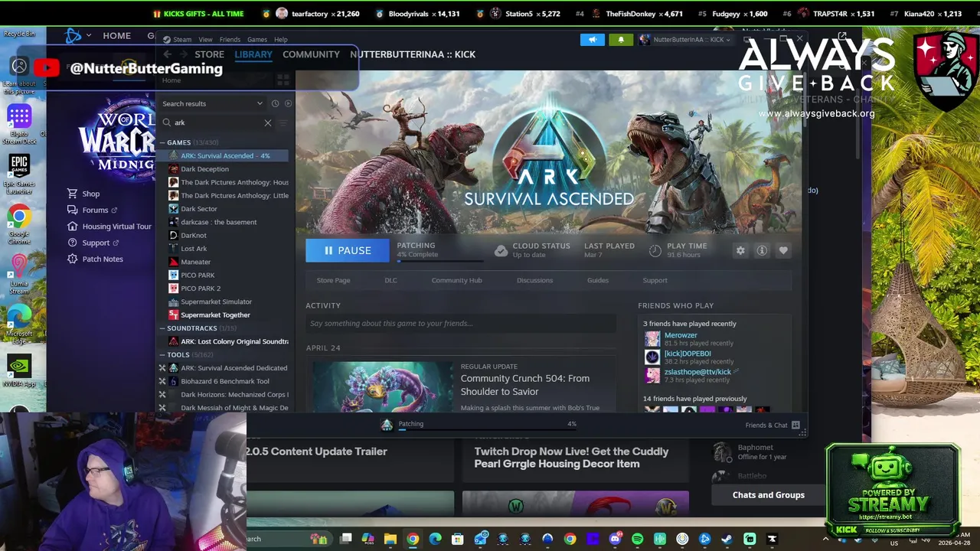The image size is (980, 551).
Task: Open the Games menu in Steam
Action: 257,39
